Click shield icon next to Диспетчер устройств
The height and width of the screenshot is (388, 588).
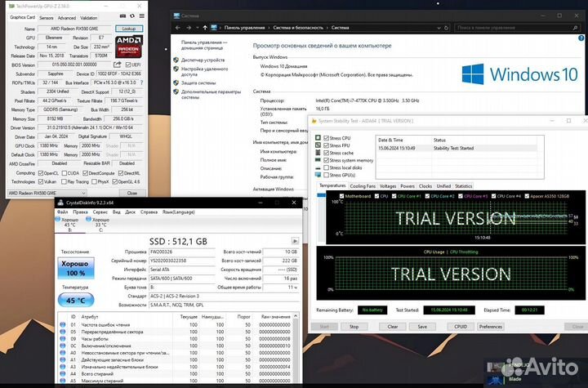pyautogui.click(x=176, y=60)
